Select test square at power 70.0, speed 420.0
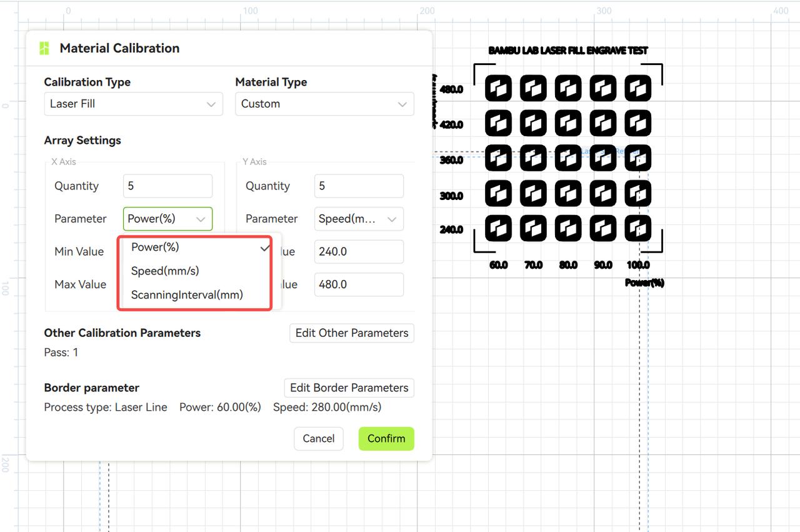Viewport: 800px width, 532px height. click(x=533, y=123)
